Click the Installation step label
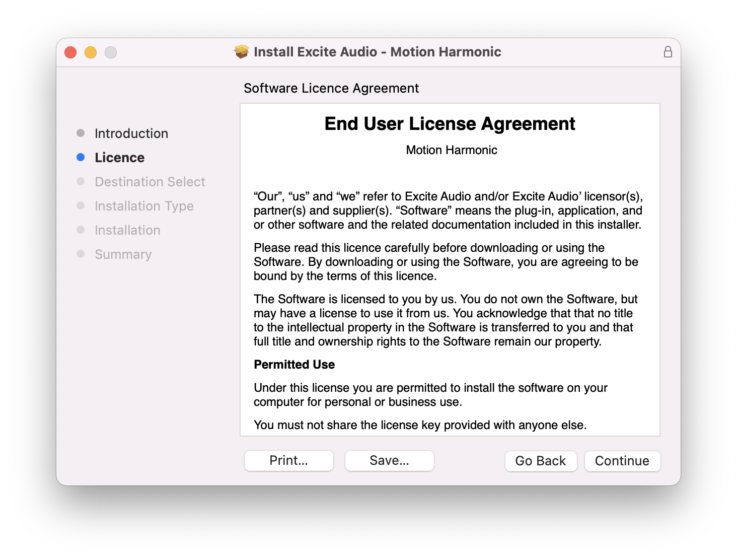The image size is (737, 560). 127,230
